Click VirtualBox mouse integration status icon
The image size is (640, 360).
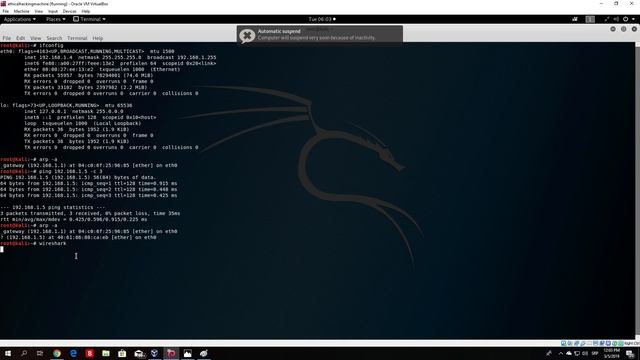click(616, 344)
